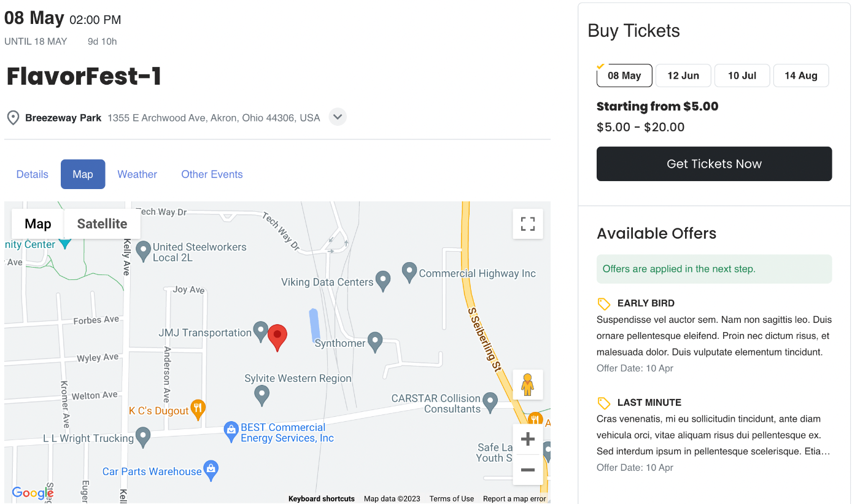Open the map Terms of Use link

[x=452, y=498]
